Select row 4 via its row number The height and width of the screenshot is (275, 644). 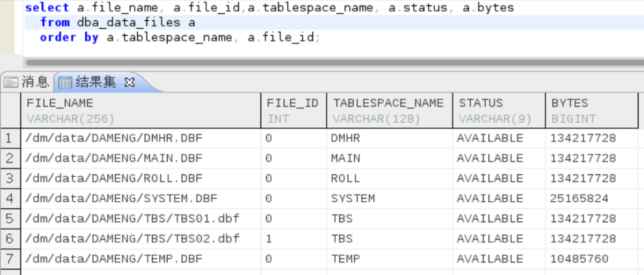point(9,199)
